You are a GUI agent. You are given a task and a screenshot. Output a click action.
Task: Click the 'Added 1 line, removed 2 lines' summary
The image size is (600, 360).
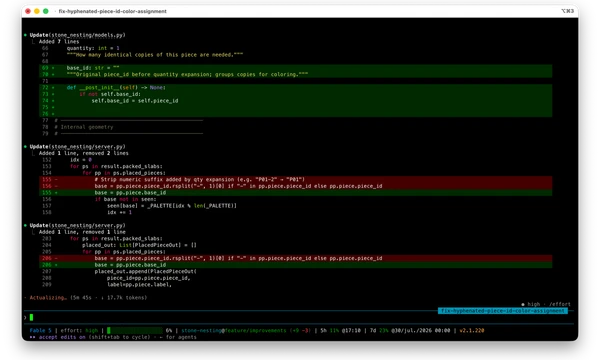pyautogui.click(x=84, y=153)
